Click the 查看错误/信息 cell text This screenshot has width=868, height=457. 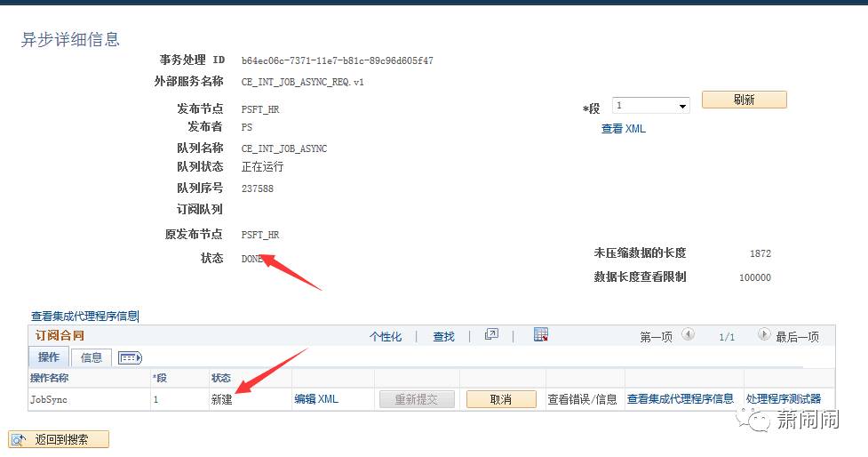point(582,399)
